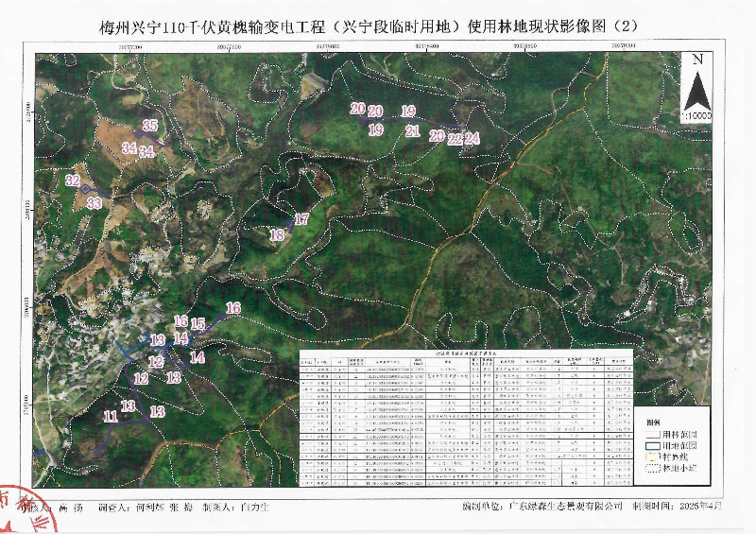Image resolution: width=756 pixels, height=534 pixels.
Task: Select the plot marker labeled 21
Action: click(411, 131)
